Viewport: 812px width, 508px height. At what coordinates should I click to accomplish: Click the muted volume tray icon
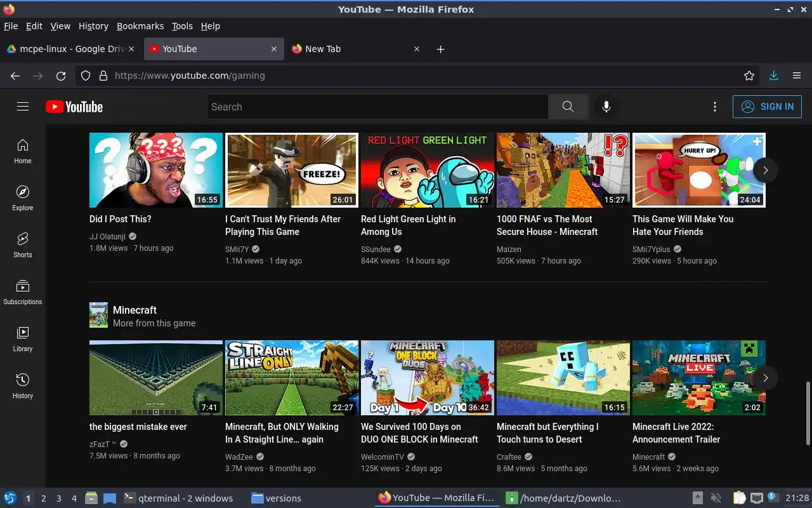(716, 498)
